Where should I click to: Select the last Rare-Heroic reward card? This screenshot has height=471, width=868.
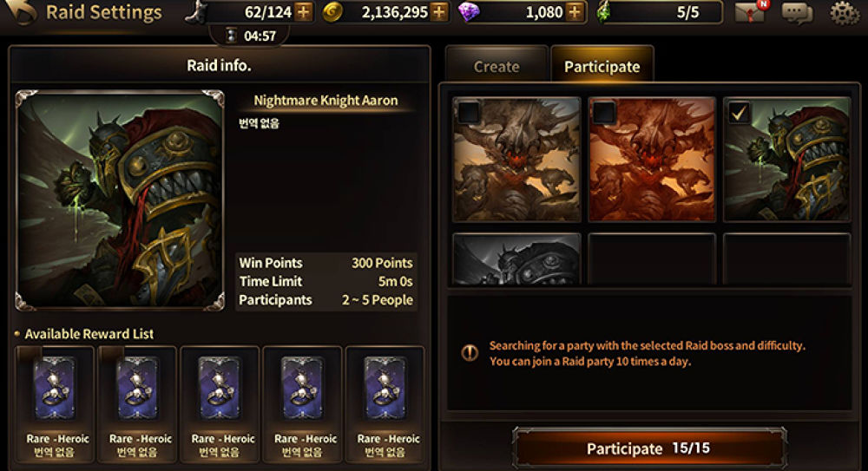[385, 404]
